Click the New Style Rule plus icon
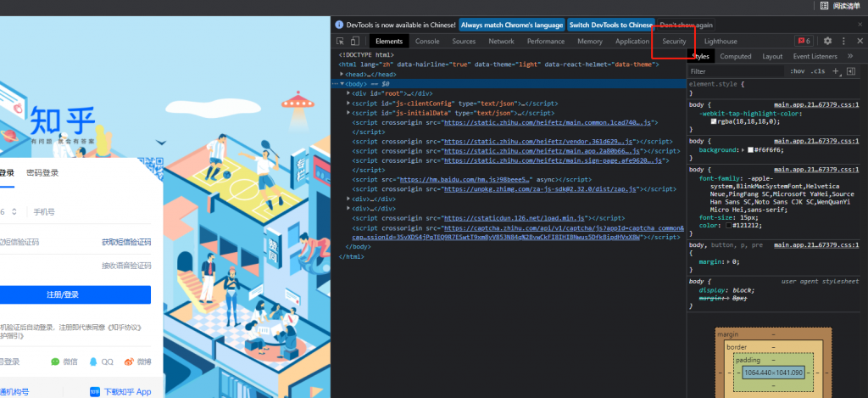This screenshot has height=398, width=868. point(836,71)
